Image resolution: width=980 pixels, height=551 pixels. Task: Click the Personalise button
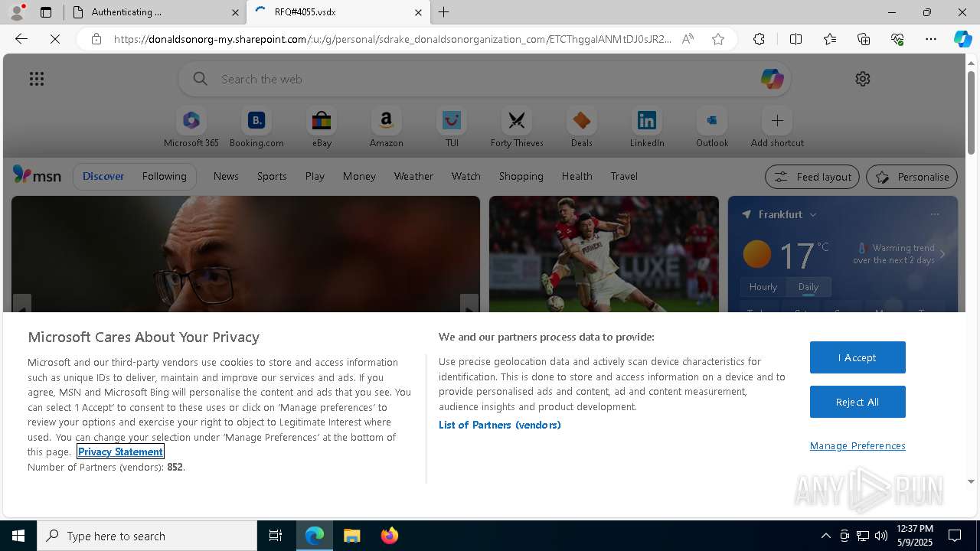[912, 177]
